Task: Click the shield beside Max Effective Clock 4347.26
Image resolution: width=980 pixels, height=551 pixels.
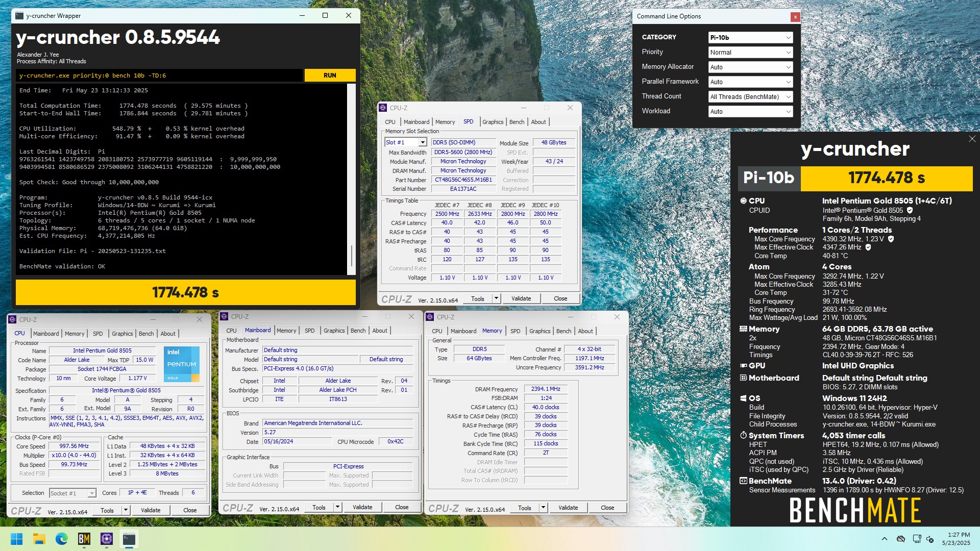Action: pyautogui.click(x=868, y=247)
